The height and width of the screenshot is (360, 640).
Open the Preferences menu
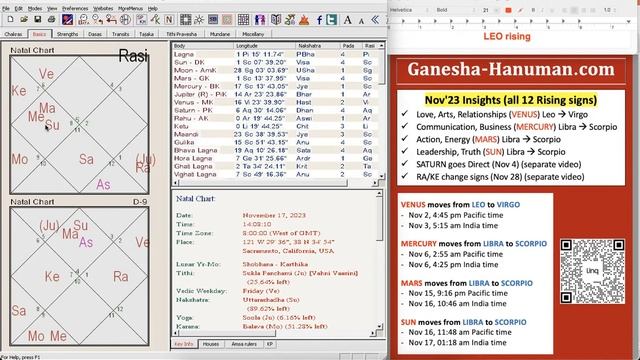[x=75, y=8]
